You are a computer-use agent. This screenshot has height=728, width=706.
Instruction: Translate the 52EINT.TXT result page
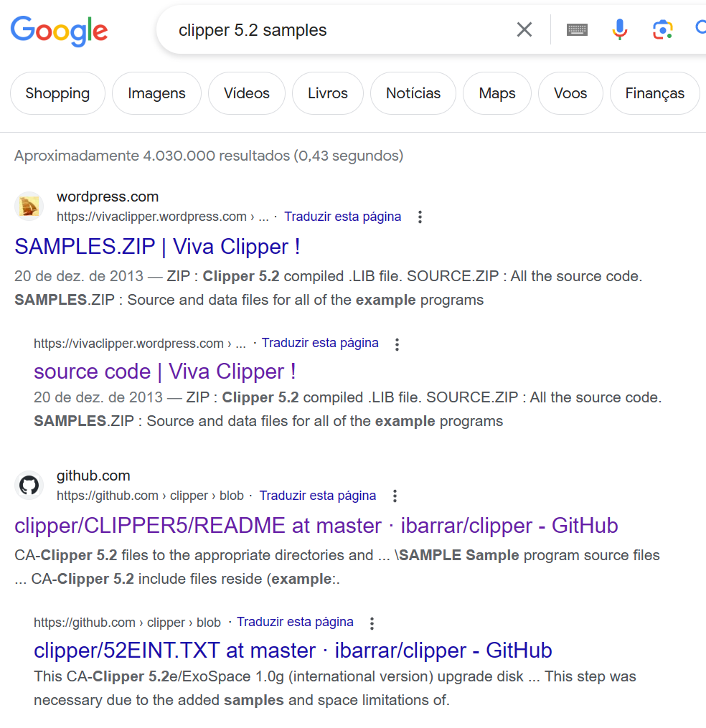295,622
